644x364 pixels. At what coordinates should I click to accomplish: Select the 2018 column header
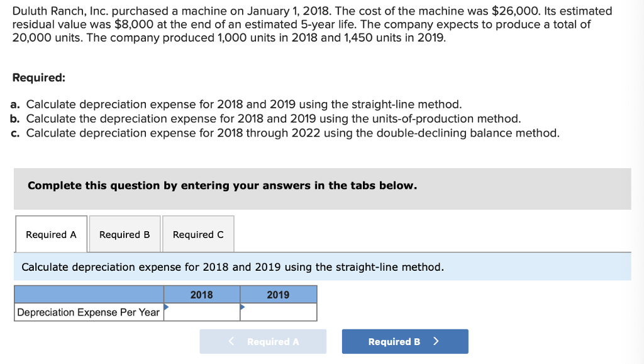click(x=202, y=295)
